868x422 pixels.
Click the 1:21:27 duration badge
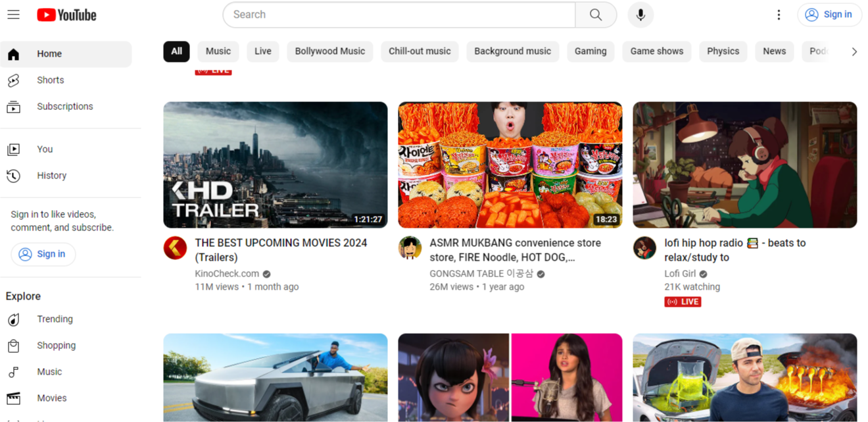tap(368, 219)
